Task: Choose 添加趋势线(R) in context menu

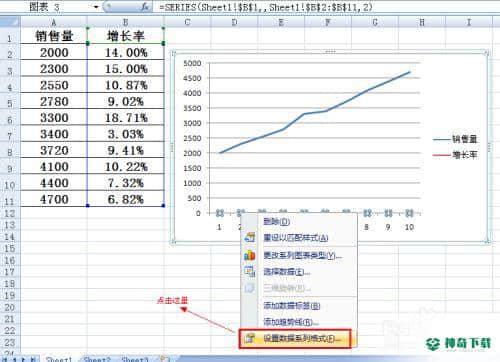Action: pos(291,322)
